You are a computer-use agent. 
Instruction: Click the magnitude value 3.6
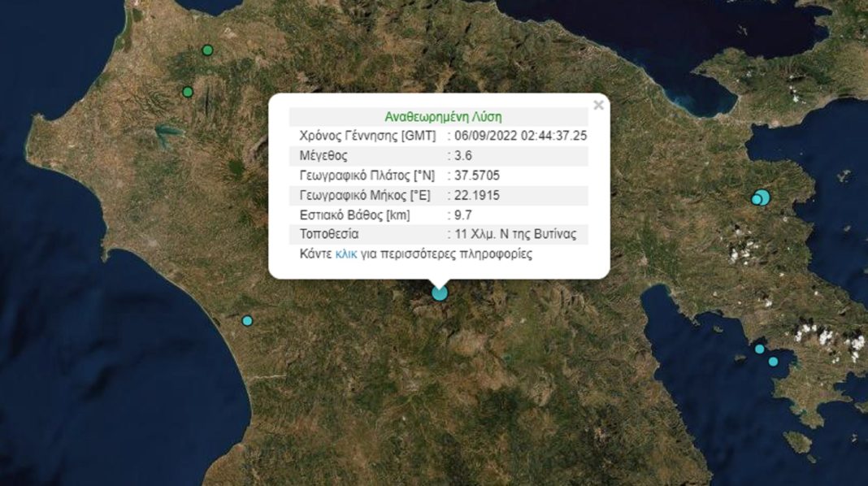[463, 155]
